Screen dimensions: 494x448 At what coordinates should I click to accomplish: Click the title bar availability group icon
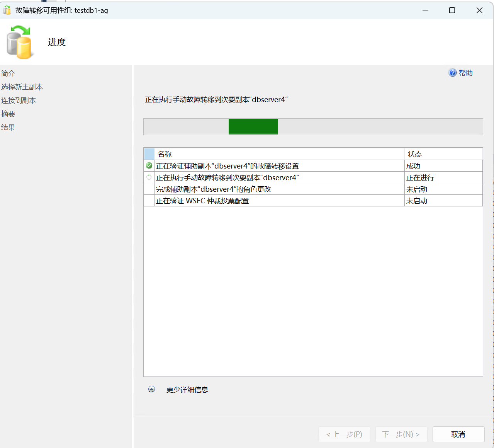7,10
